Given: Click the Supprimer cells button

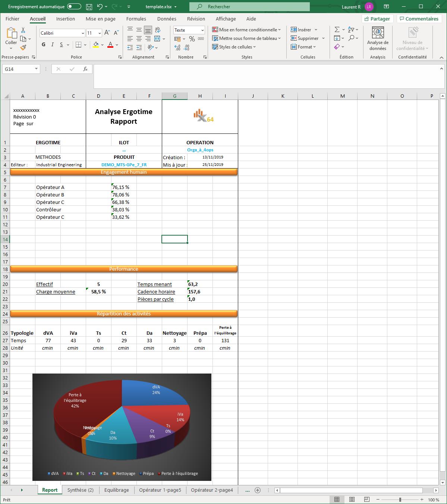Looking at the screenshot, I should [x=305, y=38].
